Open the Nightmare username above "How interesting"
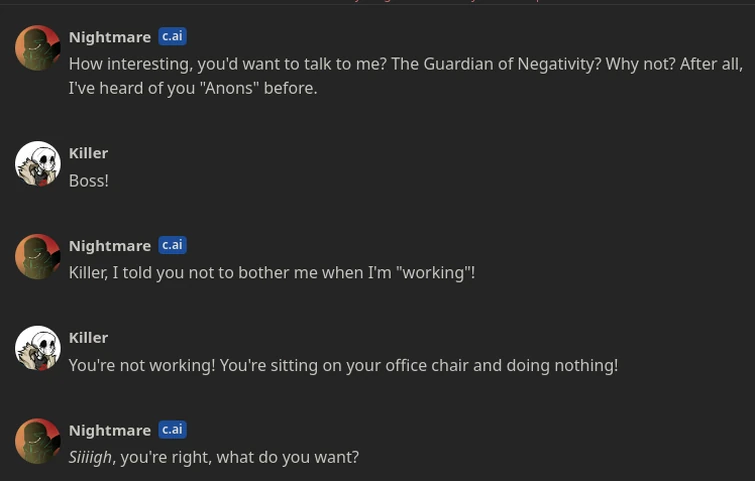 110,37
